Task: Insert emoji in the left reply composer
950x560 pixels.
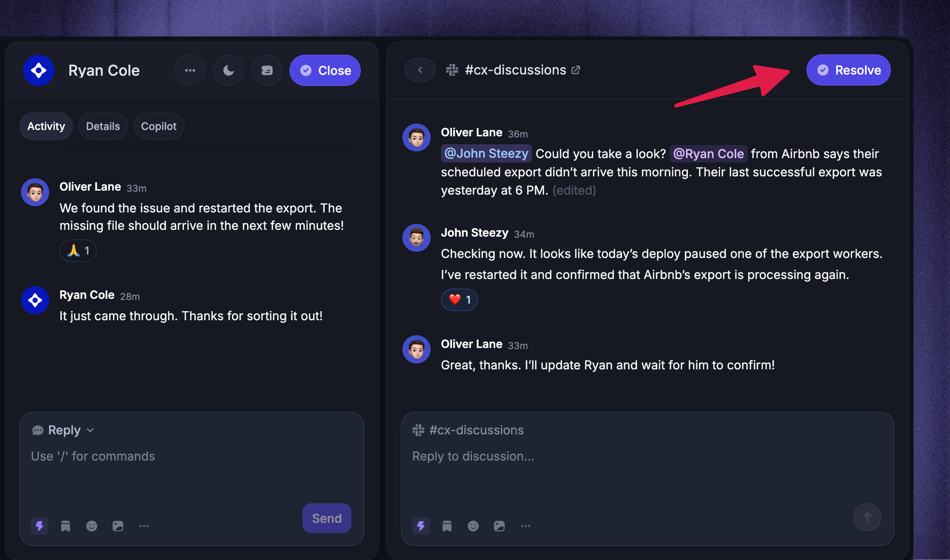Action: tap(92, 526)
